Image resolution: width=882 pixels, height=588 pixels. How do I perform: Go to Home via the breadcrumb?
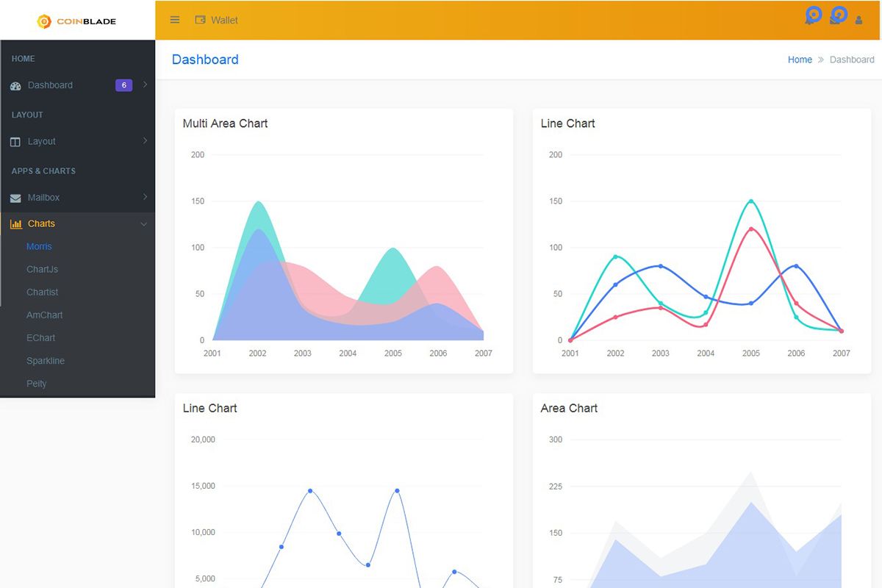coord(800,60)
